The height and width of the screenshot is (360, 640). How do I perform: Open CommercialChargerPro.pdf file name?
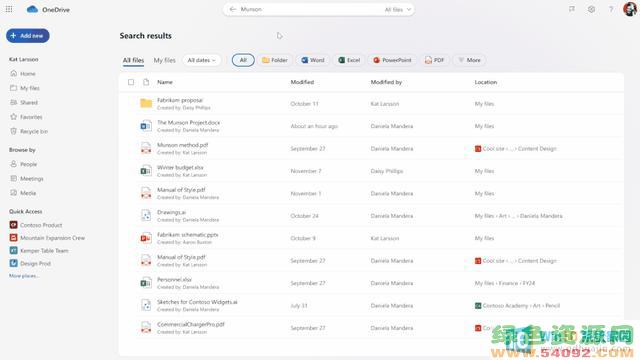(x=191, y=324)
